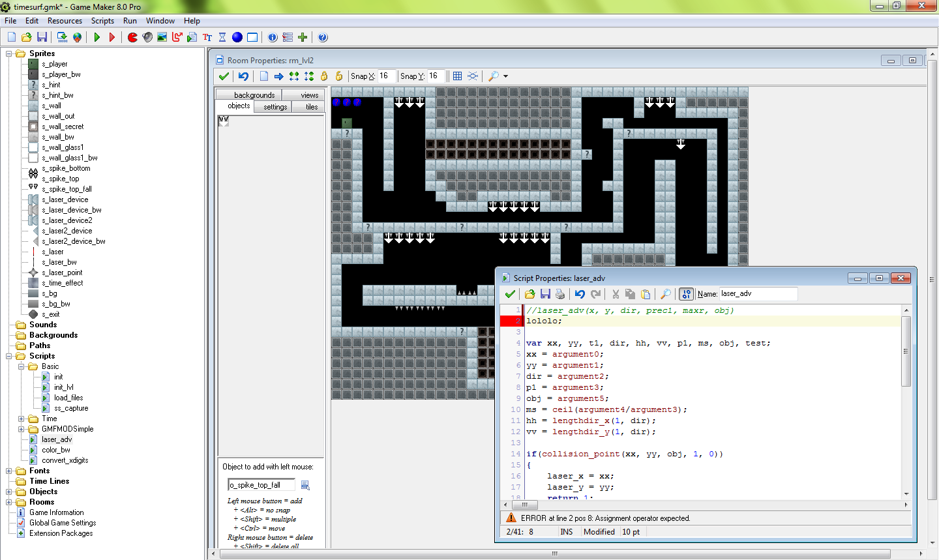Image resolution: width=939 pixels, height=560 pixels.
Task: Lock all instances in room
Action: click(x=324, y=76)
